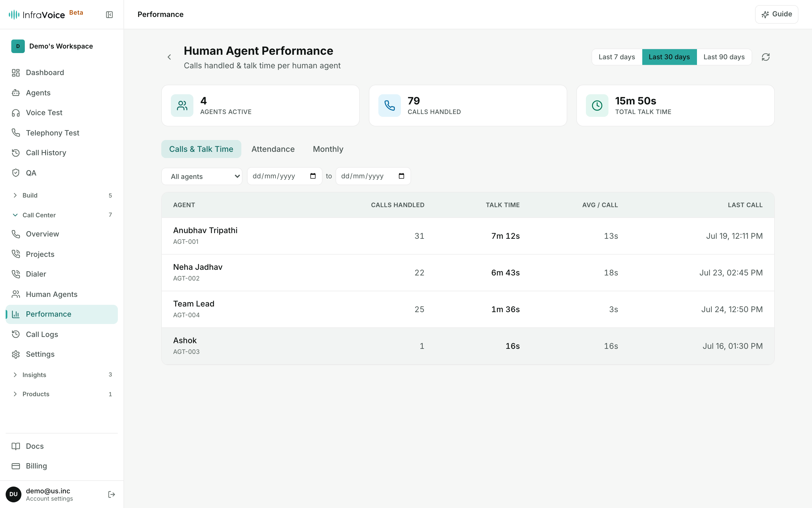812x508 pixels.
Task: Click the Team Lead AGT-004 row
Action: pos(468,309)
